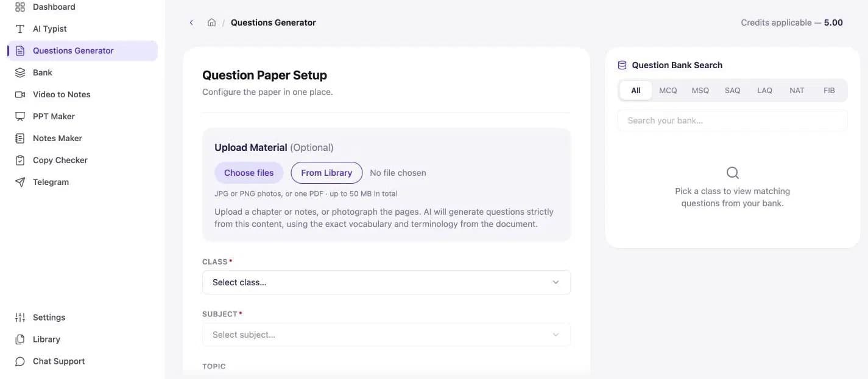This screenshot has width=868, height=379.
Task: Click the Credits applicable 5.00 text
Action: point(792,23)
